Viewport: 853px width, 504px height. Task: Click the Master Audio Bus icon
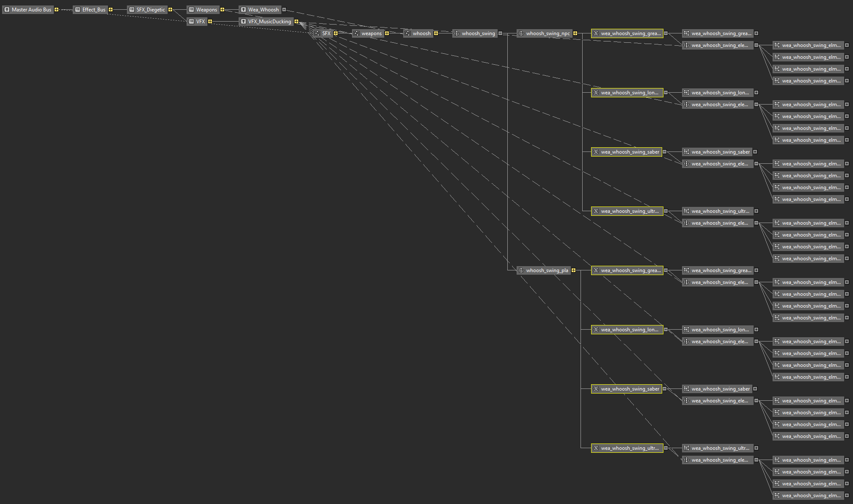7,10
